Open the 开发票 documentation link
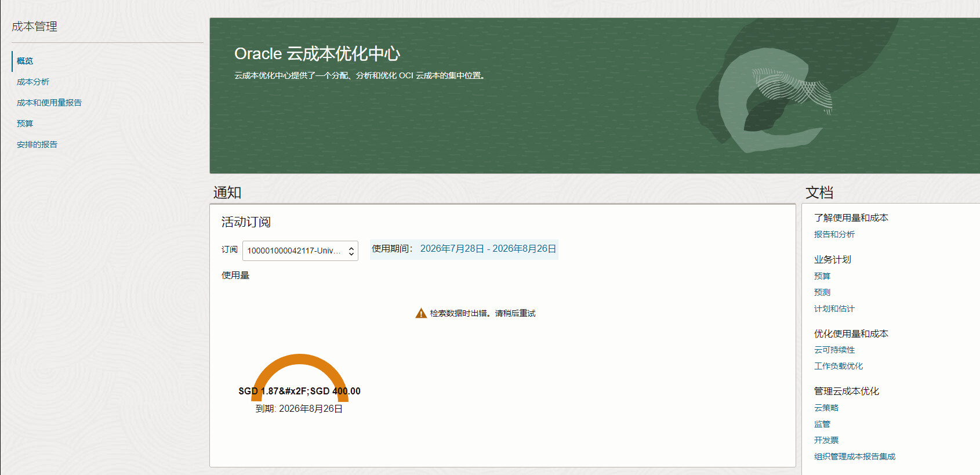The image size is (980, 475). tap(826, 440)
